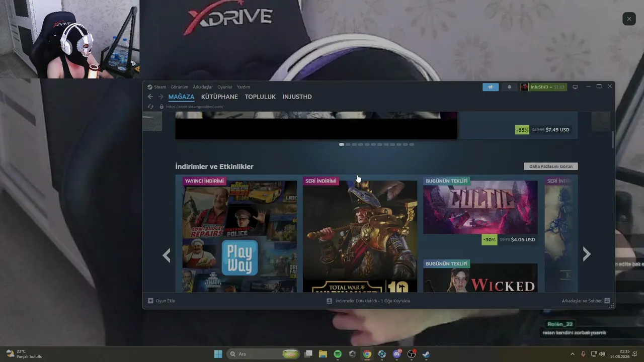The height and width of the screenshot is (362, 644).
Task: Open the Total War Warhammer franchise sale
Action: click(360, 234)
